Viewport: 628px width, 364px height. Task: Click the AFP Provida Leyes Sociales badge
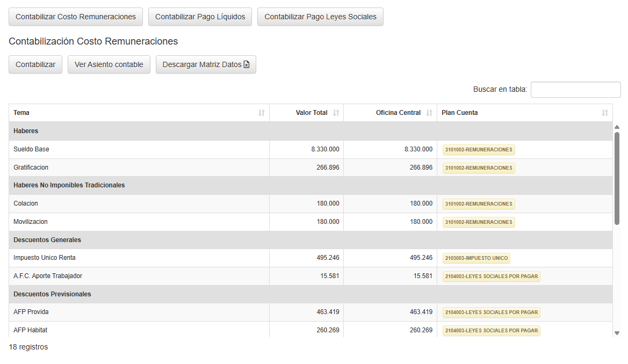491,312
